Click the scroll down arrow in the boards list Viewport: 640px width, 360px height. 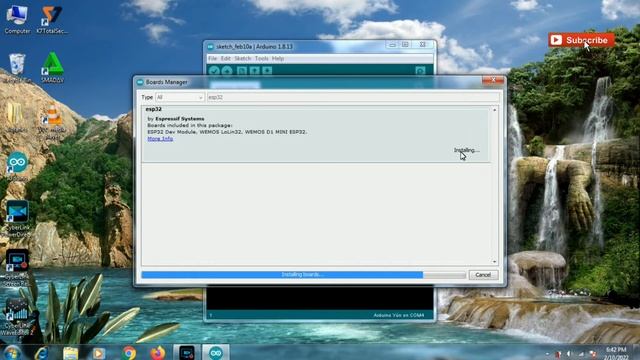click(x=495, y=261)
